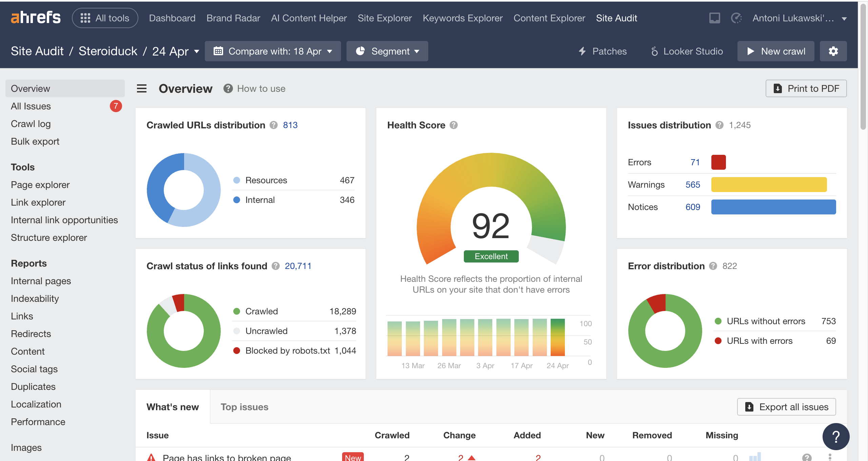The height and width of the screenshot is (461, 868).
Task: Click the Health Score help question icon
Action: click(x=454, y=125)
